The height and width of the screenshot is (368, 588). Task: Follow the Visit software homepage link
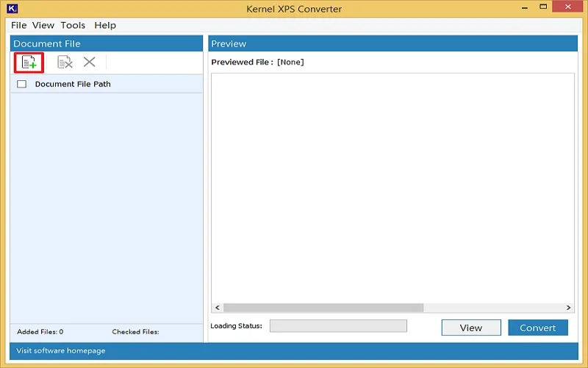60,351
